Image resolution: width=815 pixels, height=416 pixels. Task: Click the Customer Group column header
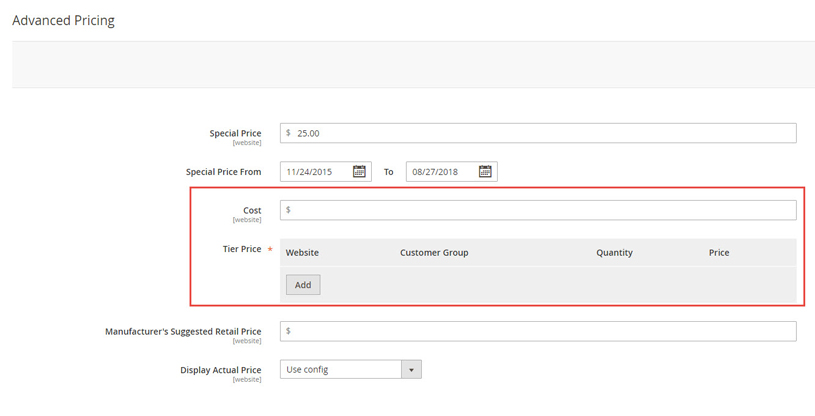(434, 253)
